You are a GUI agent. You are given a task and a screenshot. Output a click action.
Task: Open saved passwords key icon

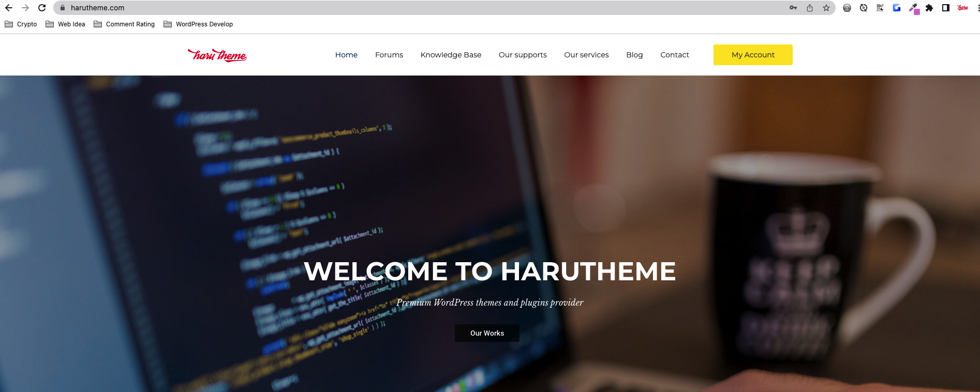[x=793, y=8]
